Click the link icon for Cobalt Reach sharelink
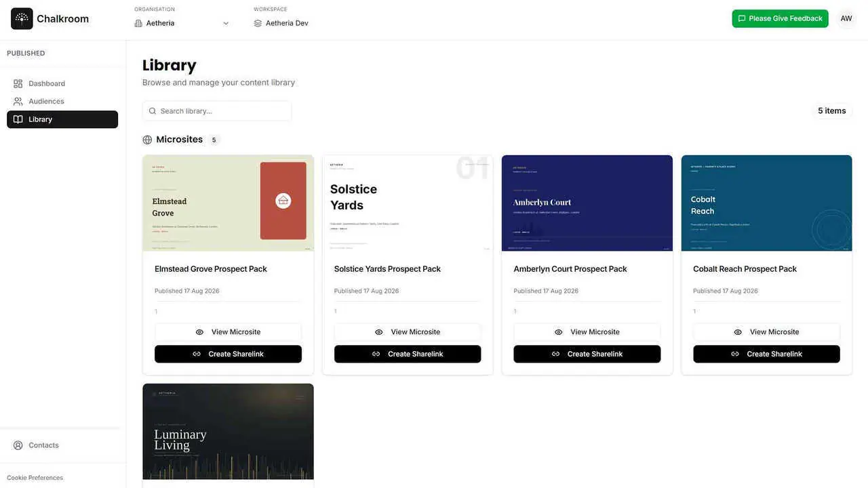The width and height of the screenshot is (868, 488). pos(735,354)
